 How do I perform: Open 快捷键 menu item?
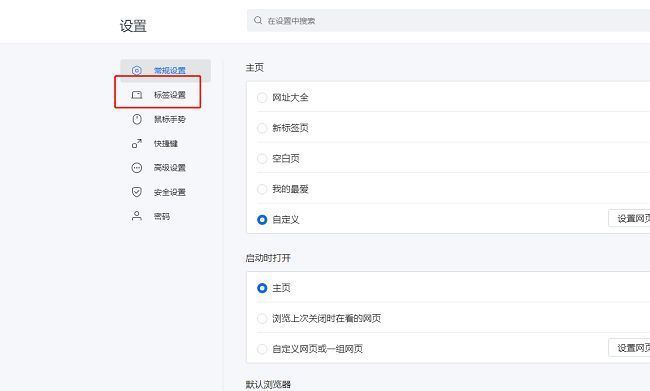pos(165,143)
